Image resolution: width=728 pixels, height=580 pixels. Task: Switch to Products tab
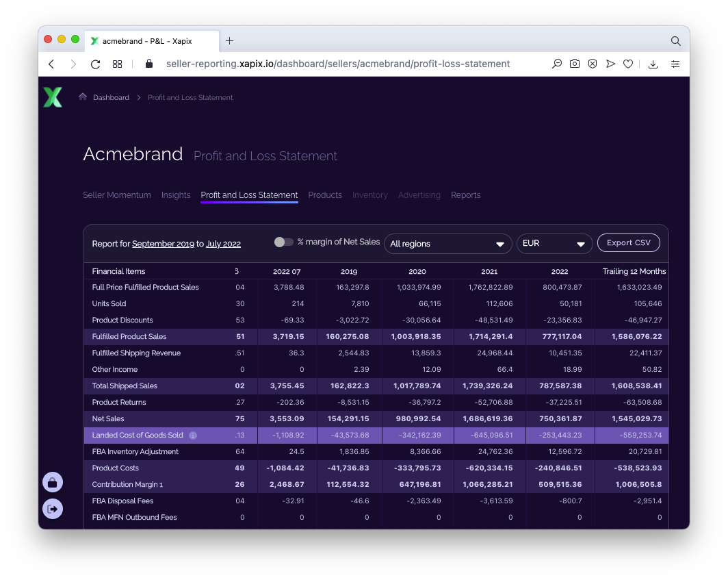coord(325,195)
